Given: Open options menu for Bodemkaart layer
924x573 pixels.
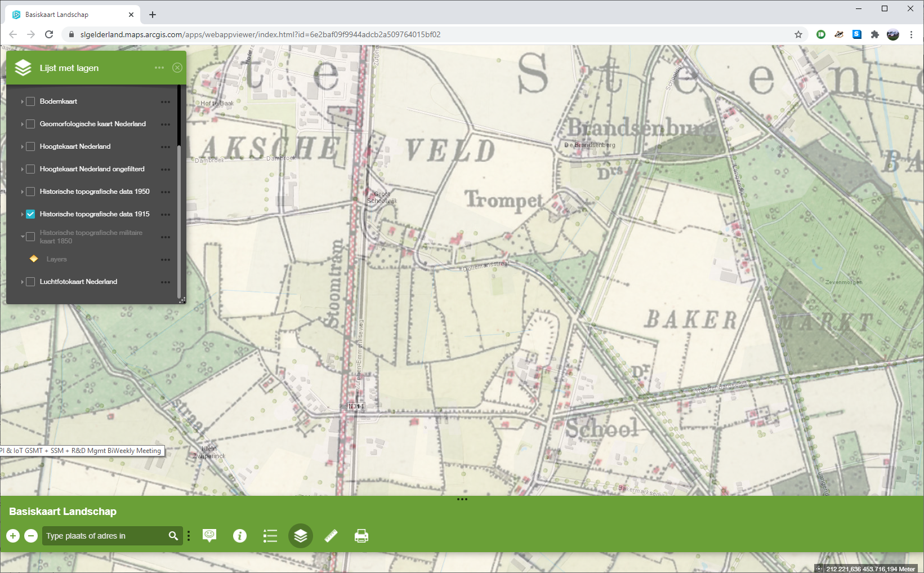Looking at the screenshot, I should (x=165, y=102).
